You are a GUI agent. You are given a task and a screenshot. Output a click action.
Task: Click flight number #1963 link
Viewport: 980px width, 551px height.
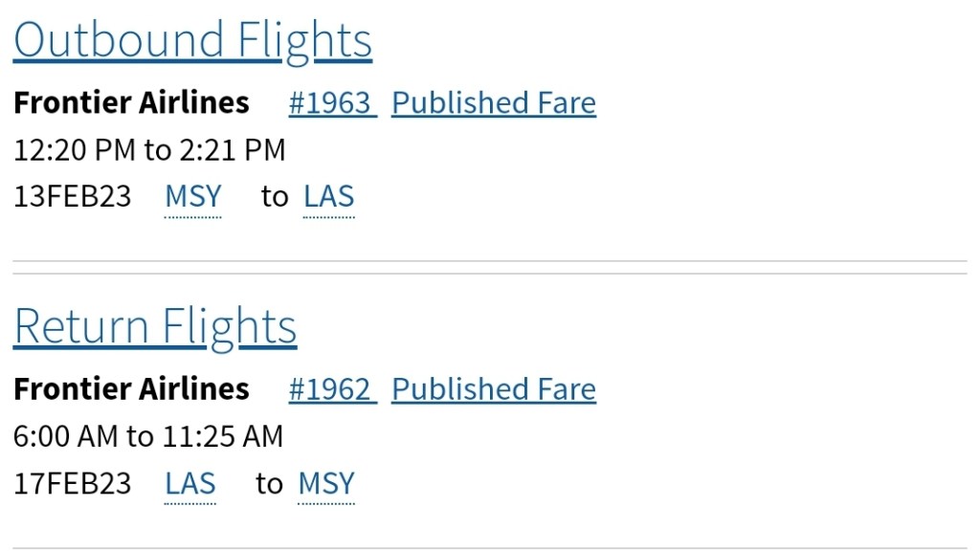[331, 102]
